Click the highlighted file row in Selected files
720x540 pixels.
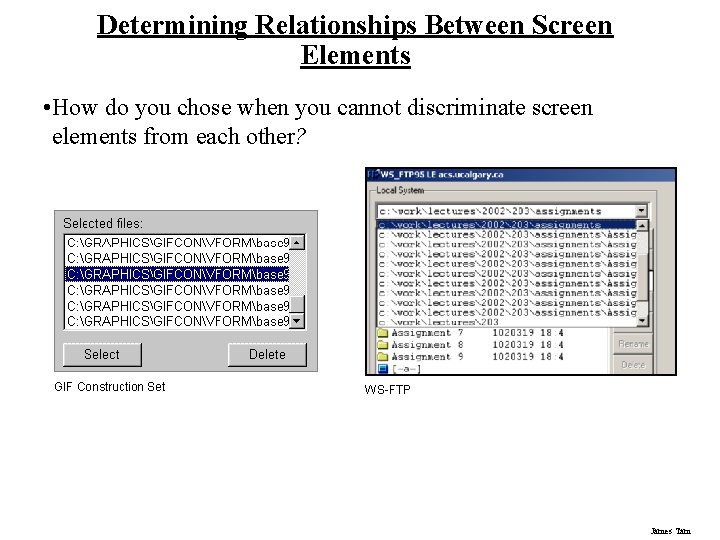pos(177,274)
